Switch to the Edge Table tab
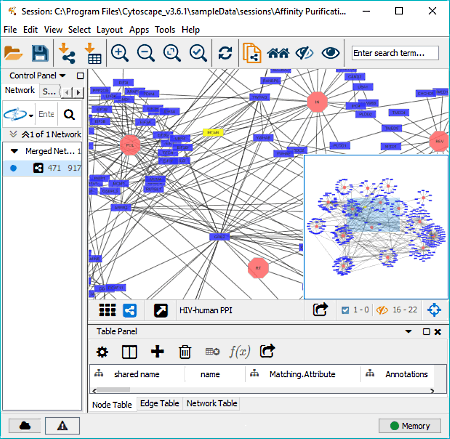The height and width of the screenshot is (439, 450). 160,404
